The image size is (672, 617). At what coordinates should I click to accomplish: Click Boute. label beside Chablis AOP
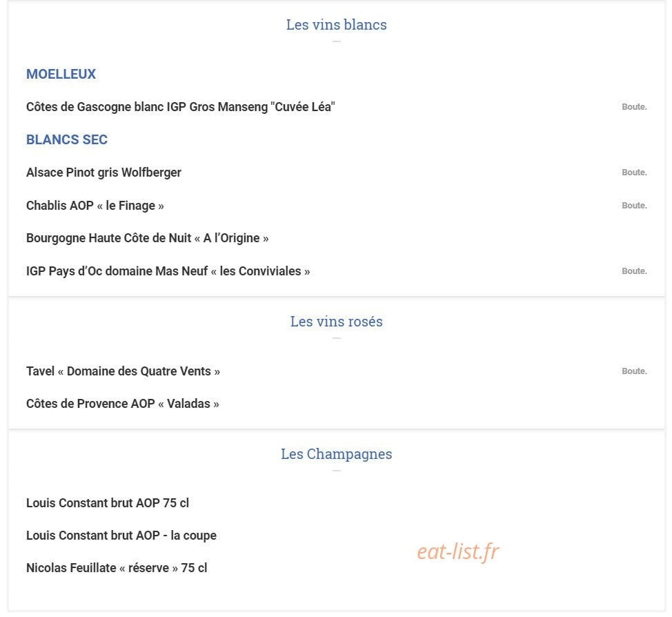pos(634,206)
